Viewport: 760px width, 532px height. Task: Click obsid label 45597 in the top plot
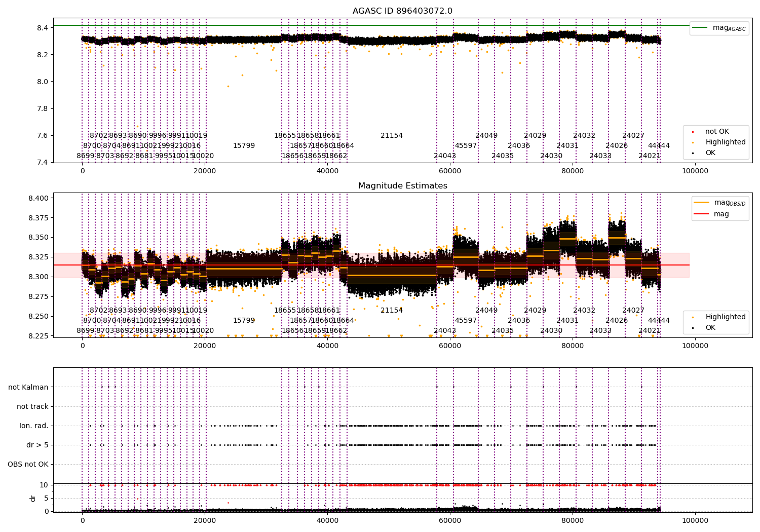tap(466, 146)
